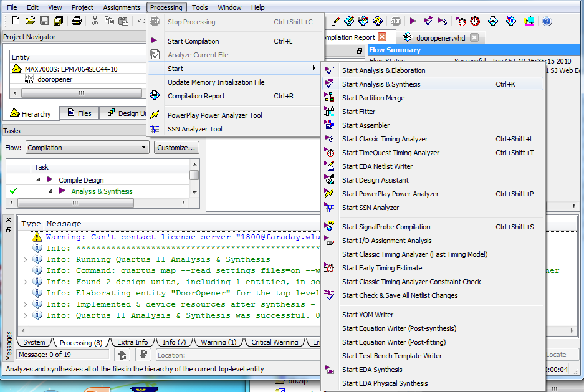
Task: Click the PowerPlay Power Analyzer Tool icon
Action: click(155, 115)
